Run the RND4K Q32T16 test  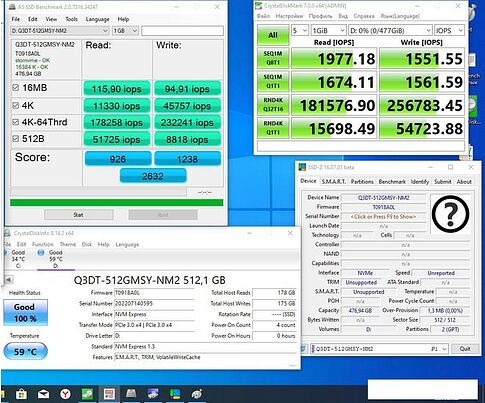pos(273,105)
